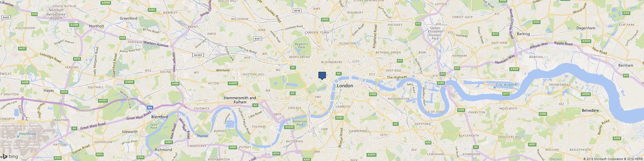Click the City Airport plane icon
This screenshot has height=161, width=644.
[494, 87]
